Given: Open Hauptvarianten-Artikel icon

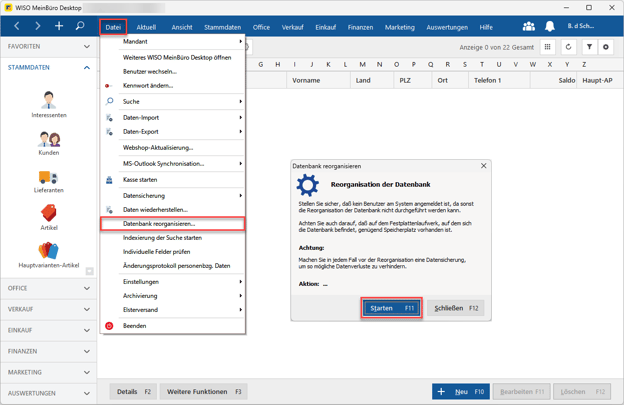Looking at the screenshot, I should coord(48,249).
